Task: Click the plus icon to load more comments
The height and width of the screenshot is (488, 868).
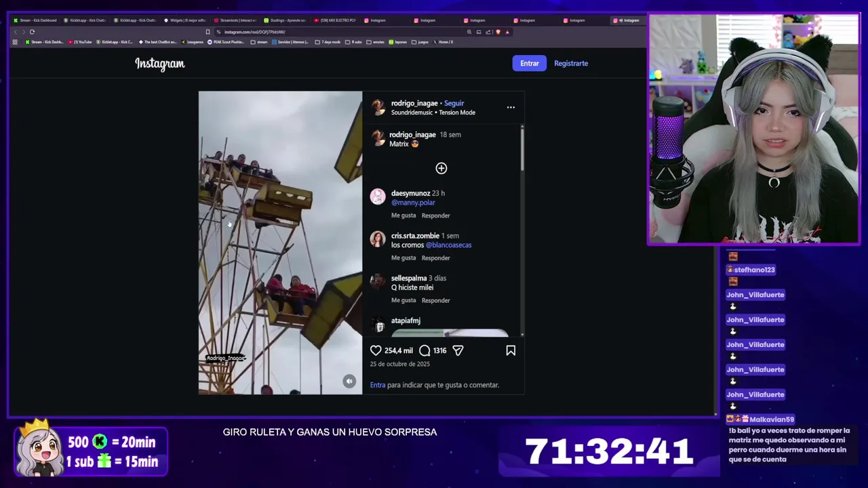Action: 441,168
